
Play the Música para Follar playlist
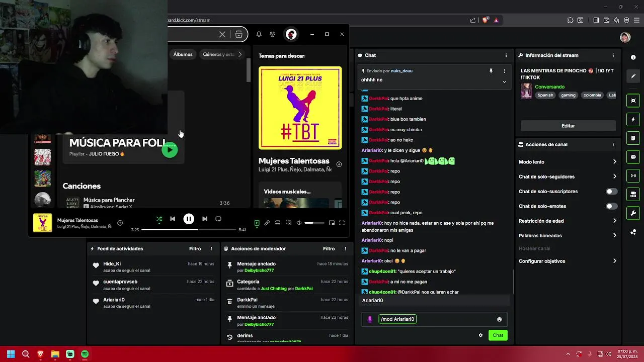(170, 149)
